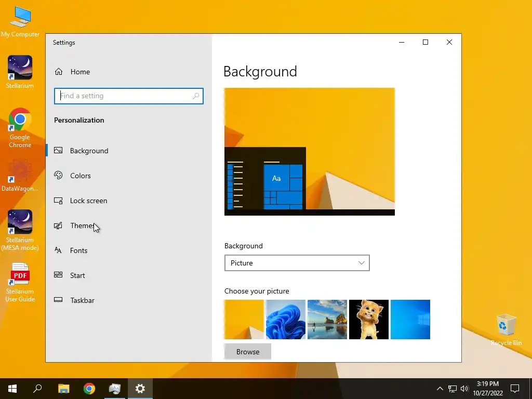Click the Lock screen icon

(58, 201)
